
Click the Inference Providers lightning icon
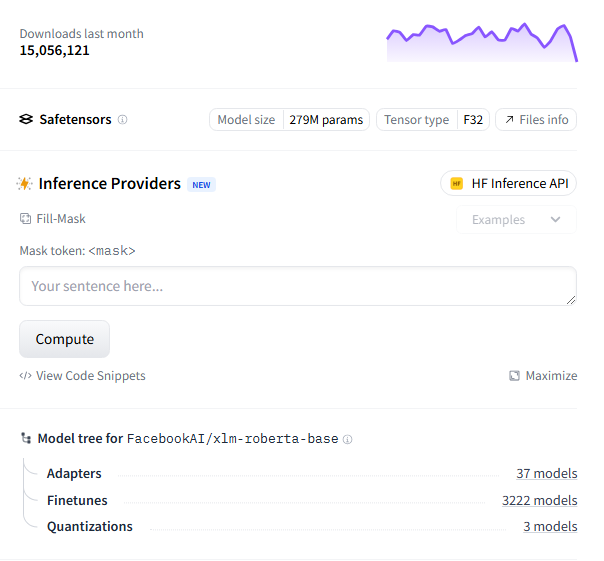25,184
